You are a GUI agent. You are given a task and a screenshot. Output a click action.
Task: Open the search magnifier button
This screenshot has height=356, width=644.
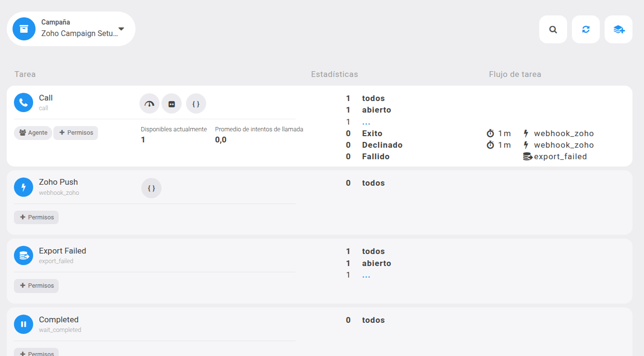553,29
